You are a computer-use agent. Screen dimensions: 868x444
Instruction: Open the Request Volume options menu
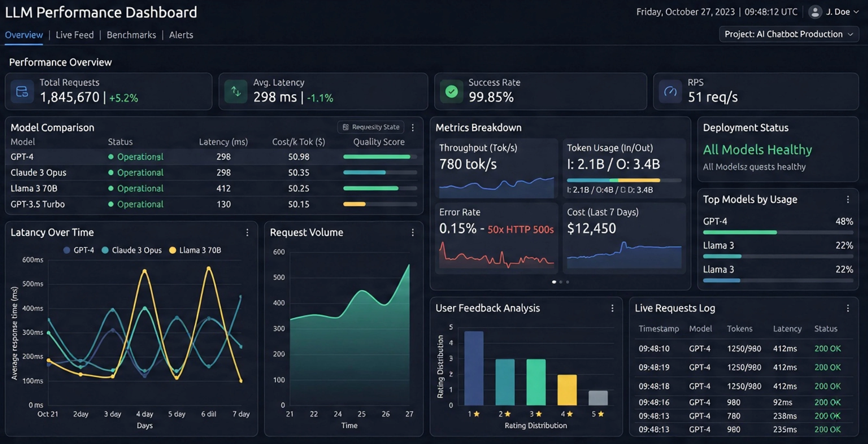click(412, 233)
